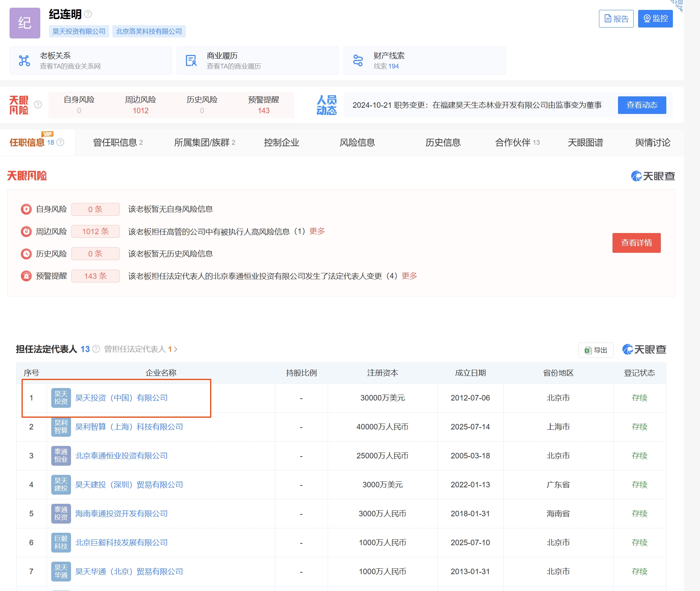
Task: Click 线索 194 count
Action: click(386, 66)
